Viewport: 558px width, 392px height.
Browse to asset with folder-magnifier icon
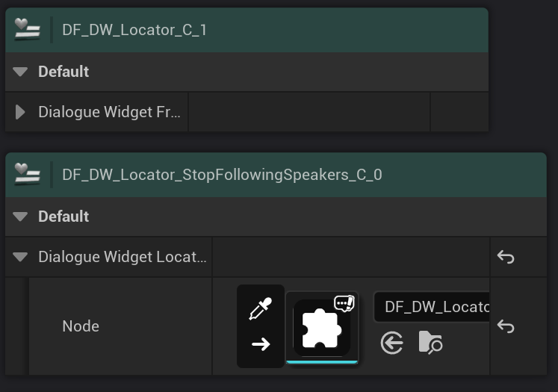[430, 343]
